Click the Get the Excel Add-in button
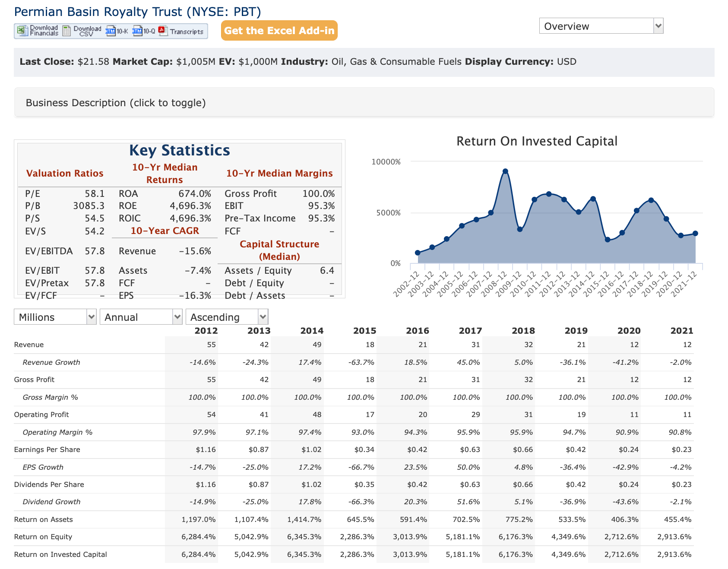Image resolution: width=728 pixels, height=569 pixels. 279,31
